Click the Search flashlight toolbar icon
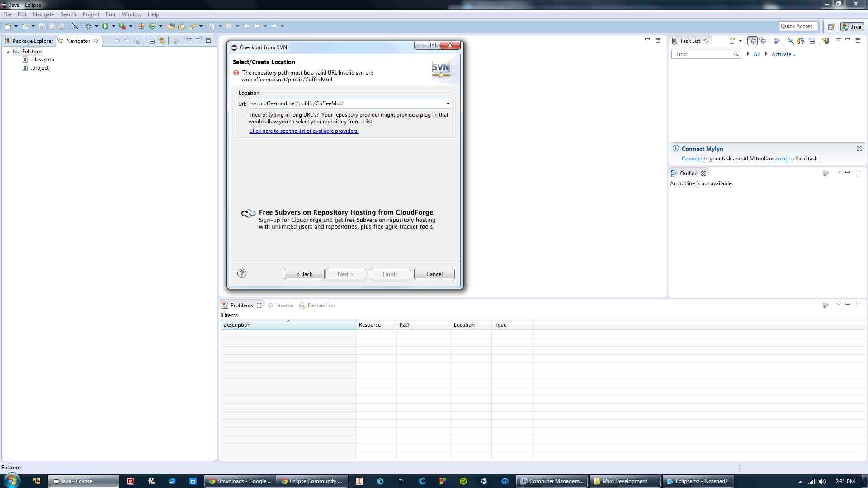Viewport: 868px width, 488px height. (193, 26)
